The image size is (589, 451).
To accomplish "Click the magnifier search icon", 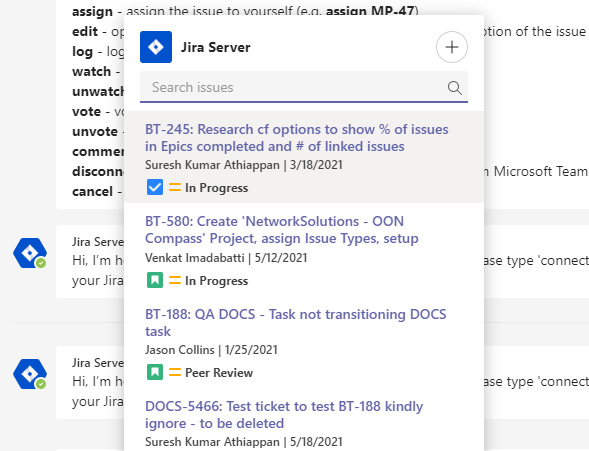I will [x=455, y=88].
